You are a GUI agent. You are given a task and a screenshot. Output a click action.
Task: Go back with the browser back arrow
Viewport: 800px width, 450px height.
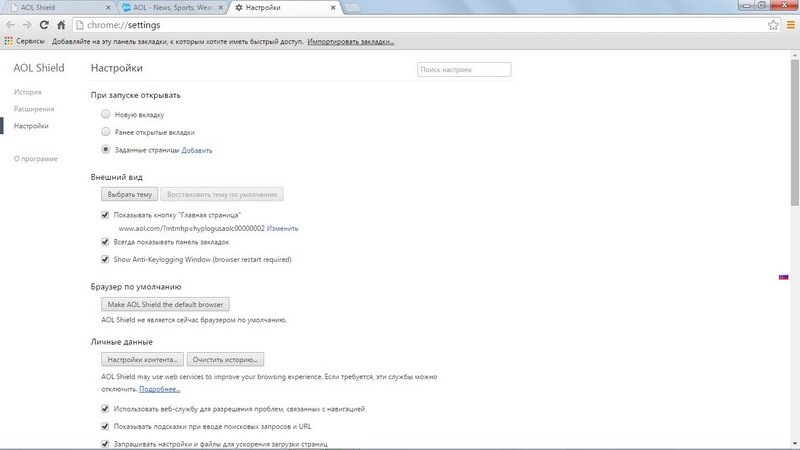10,25
